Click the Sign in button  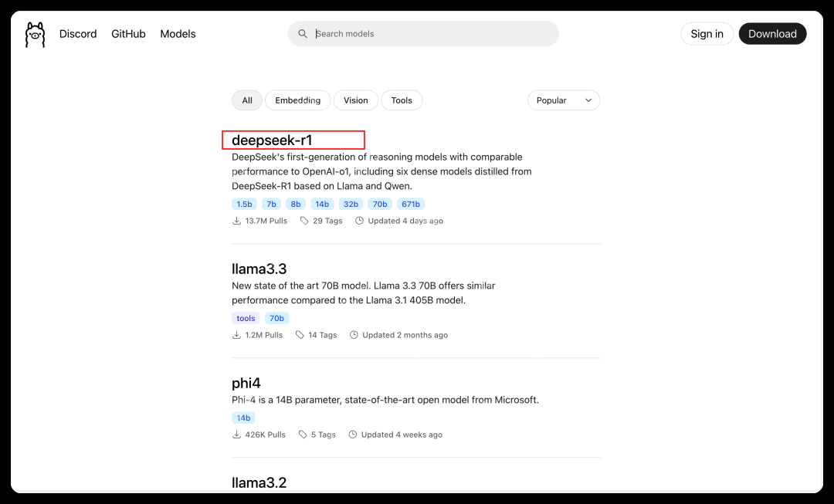[707, 34]
